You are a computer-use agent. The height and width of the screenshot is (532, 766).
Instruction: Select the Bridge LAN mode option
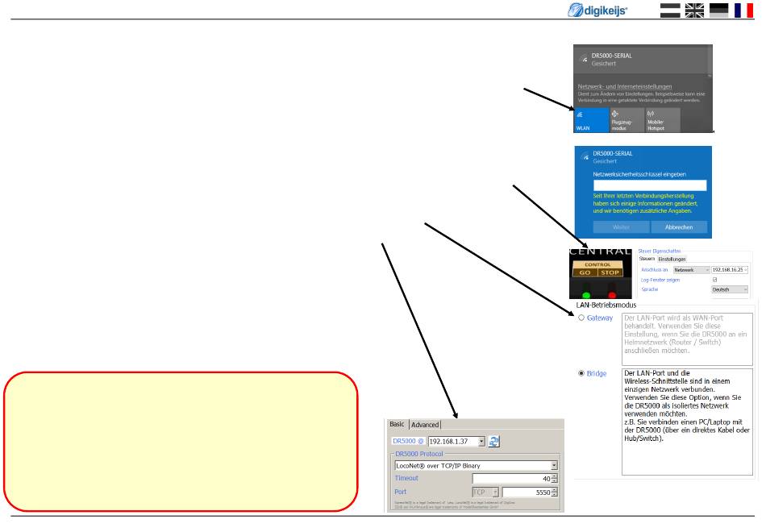pos(581,374)
